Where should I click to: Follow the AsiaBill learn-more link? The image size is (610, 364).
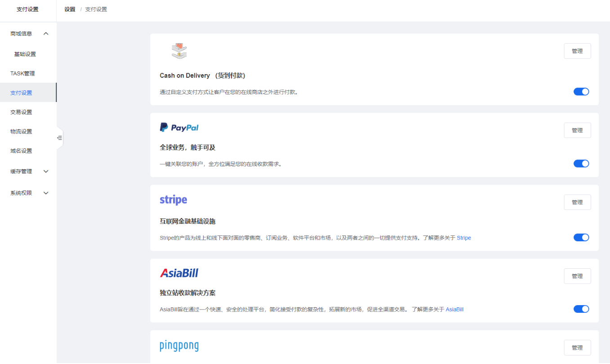tap(454, 309)
